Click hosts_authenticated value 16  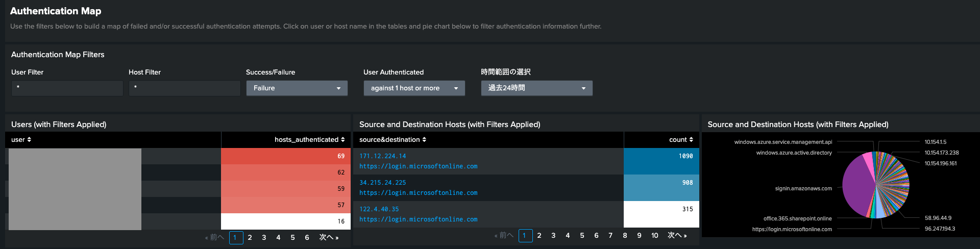tap(286, 221)
